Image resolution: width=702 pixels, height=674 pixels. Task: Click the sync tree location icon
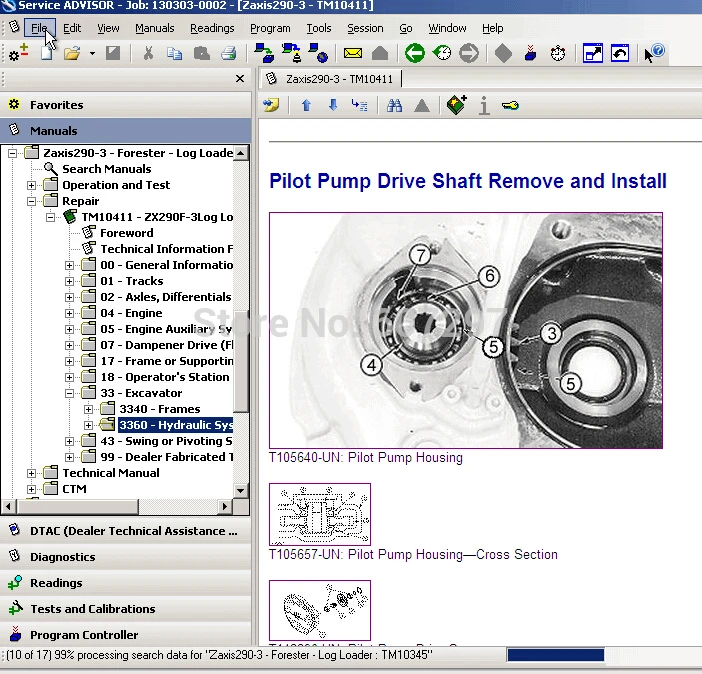pyautogui.click(x=360, y=105)
